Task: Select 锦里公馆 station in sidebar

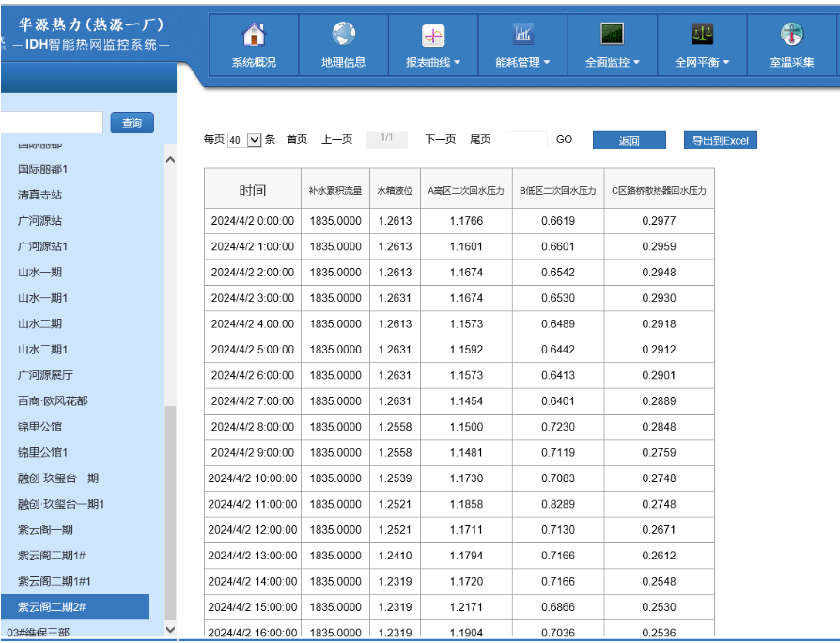Action: (x=39, y=427)
